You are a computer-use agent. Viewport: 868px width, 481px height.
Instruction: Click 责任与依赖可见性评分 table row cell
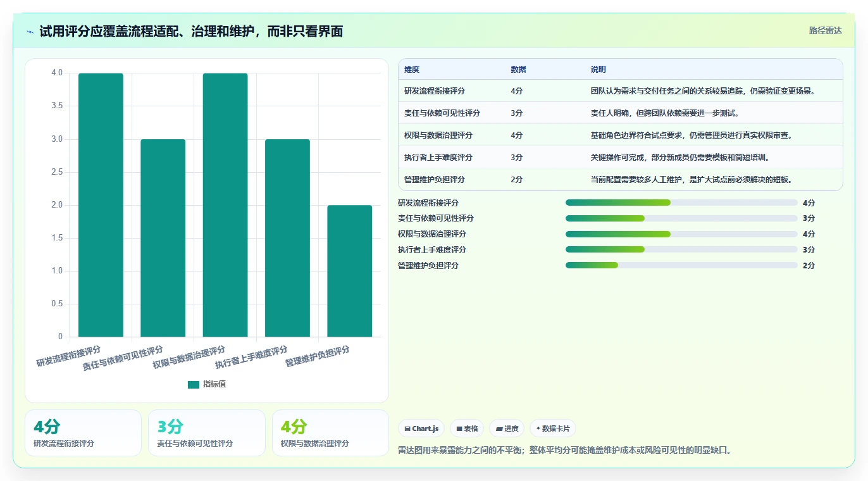pos(442,113)
